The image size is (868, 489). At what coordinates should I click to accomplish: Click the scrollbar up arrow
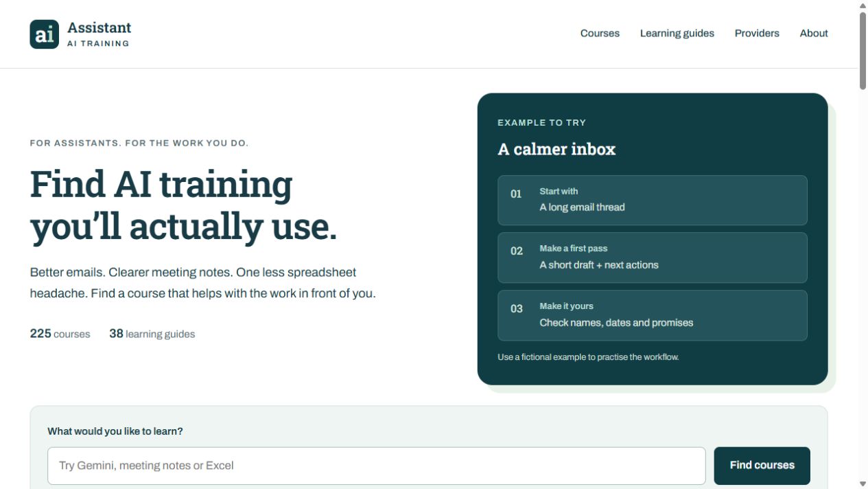coord(863,5)
